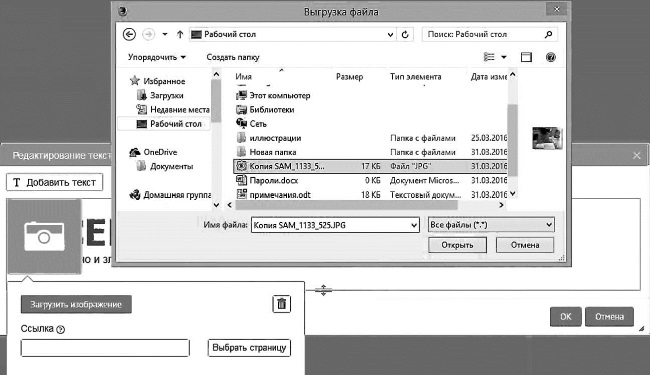Click horizontal scrollbar right arrow in file list
This screenshot has height=375, width=650.
501,205
